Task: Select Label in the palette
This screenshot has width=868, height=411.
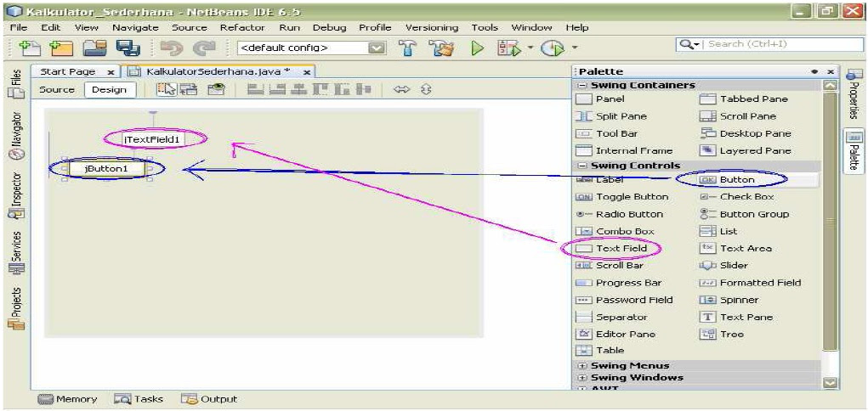Action: (599, 180)
